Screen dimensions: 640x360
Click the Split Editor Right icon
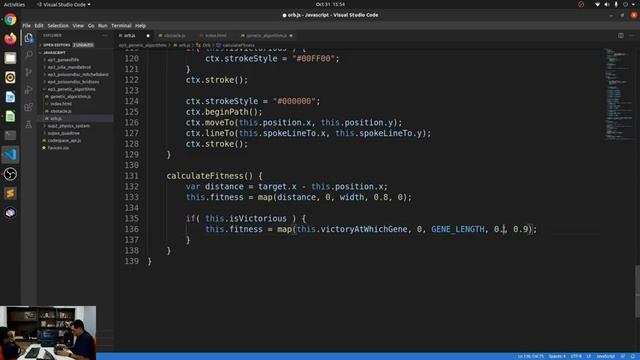click(620, 36)
